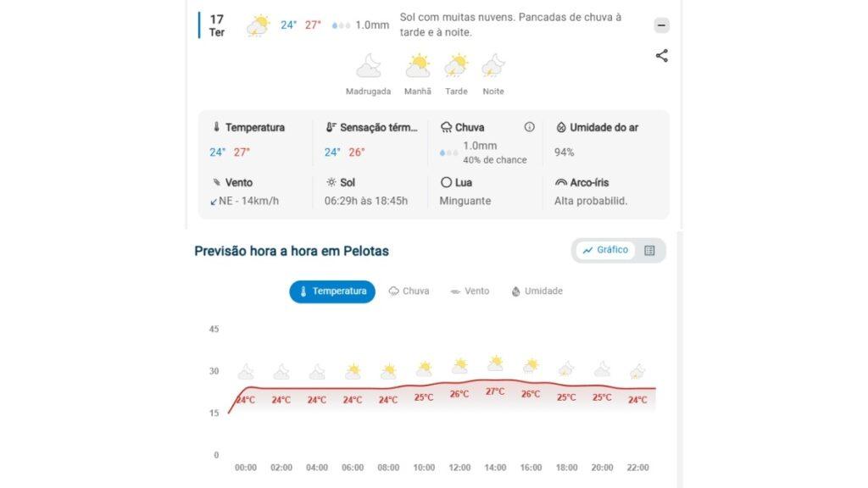Click the rain info icon

(x=530, y=127)
